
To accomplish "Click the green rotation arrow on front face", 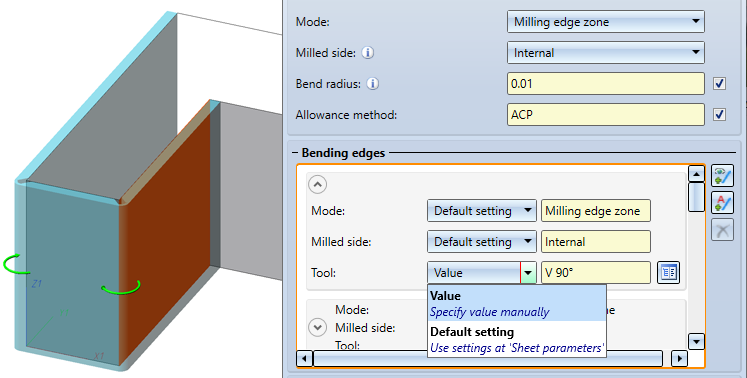I will click(x=121, y=287).
